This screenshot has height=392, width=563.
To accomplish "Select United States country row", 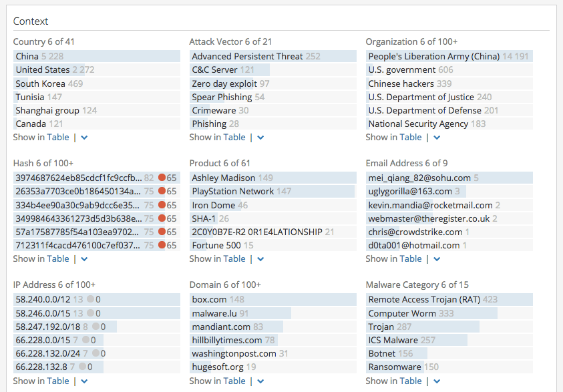I will 97,69.
